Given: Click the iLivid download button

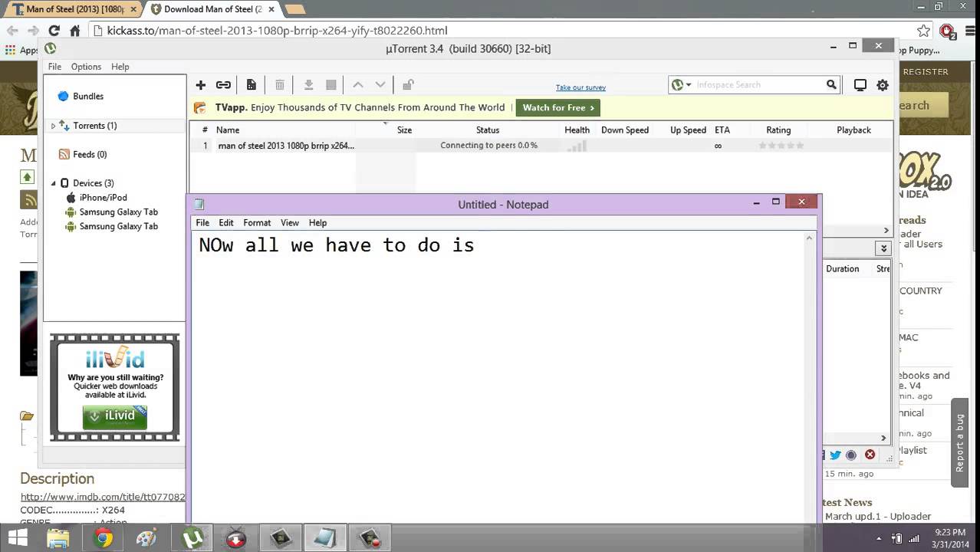Looking at the screenshot, I should tap(115, 416).
